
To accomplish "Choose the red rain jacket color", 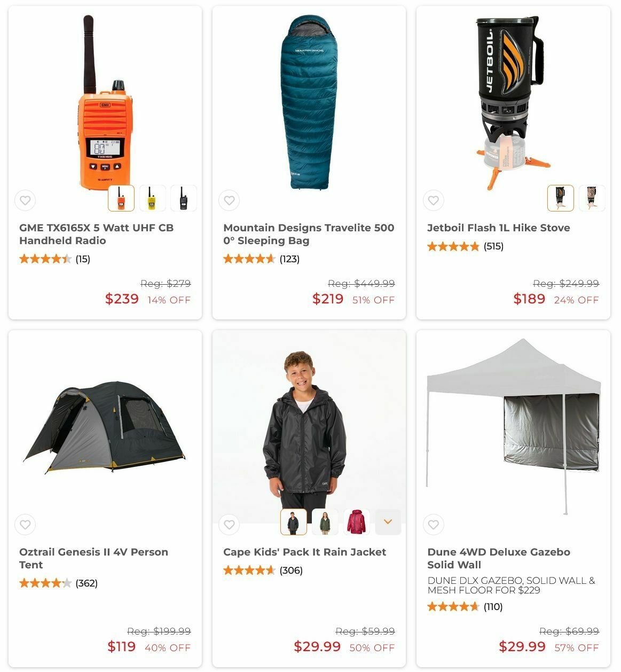I will click(x=356, y=522).
